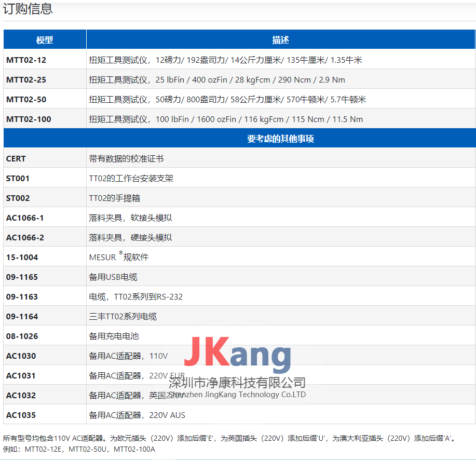
Task: Select the AC1030 cell
Action: click(45, 356)
